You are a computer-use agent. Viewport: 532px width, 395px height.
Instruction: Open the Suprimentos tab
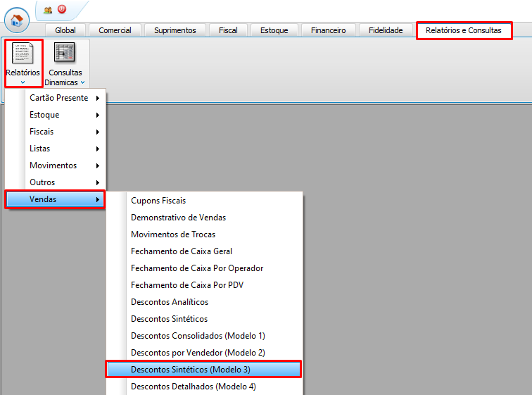(175, 30)
